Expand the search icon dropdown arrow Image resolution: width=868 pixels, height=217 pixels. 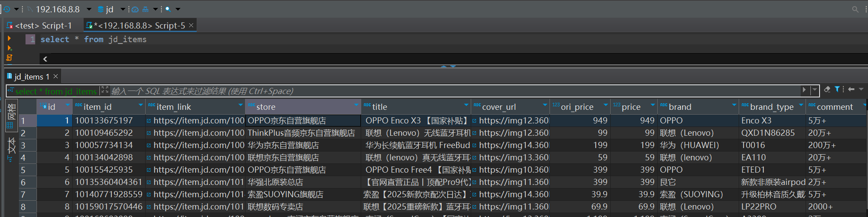click(178, 9)
